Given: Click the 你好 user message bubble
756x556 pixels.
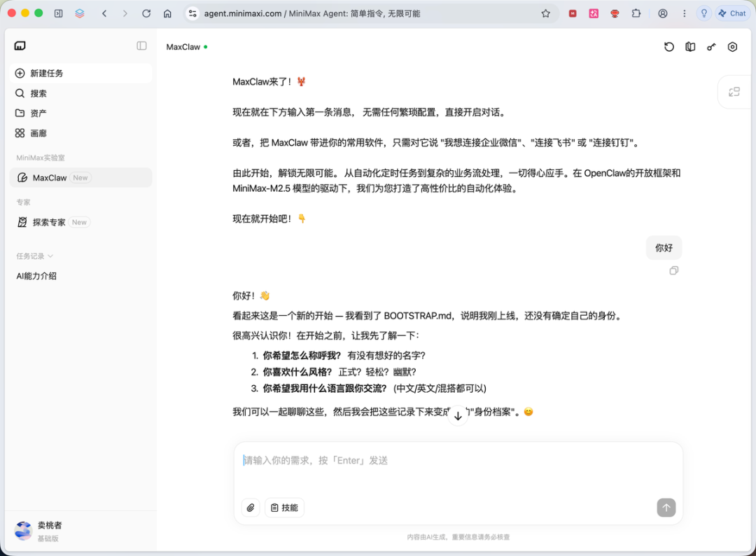Looking at the screenshot, I should [x=664, y=248].
